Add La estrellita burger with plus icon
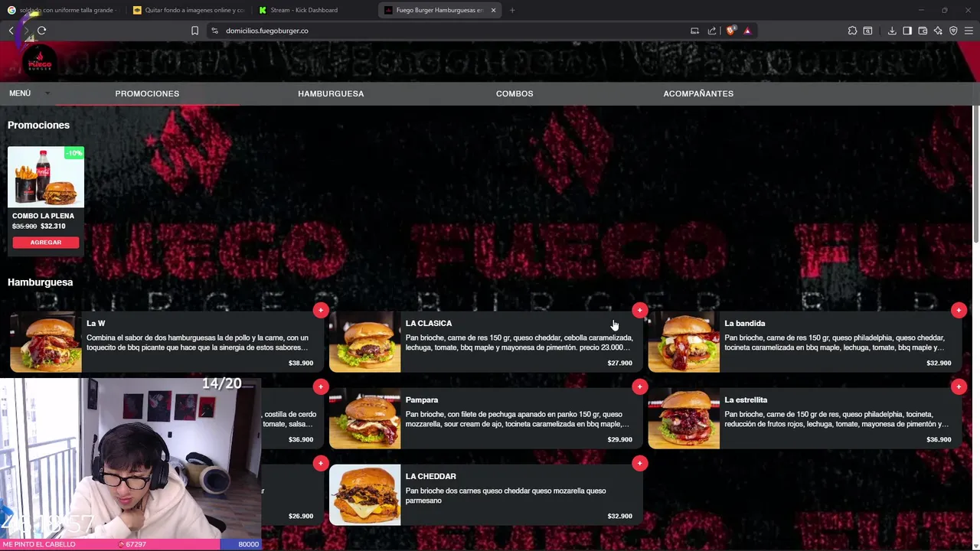The image size is (980, 551). coord(959,386)
